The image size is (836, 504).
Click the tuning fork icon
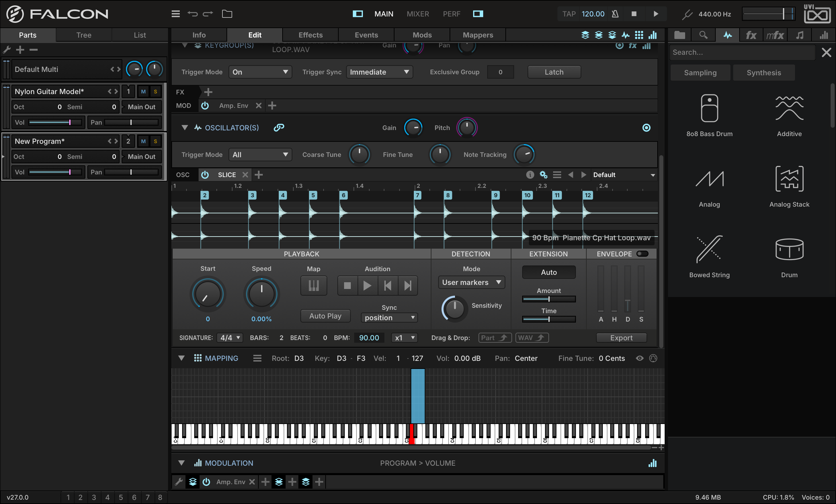click(x=687, y=14)
